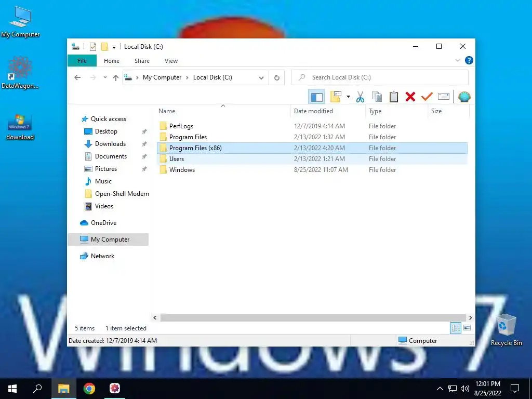Viewport: 532px width, 399px height.
Task: Click the New folder icon in the title bar
Action: pos(104,47)
